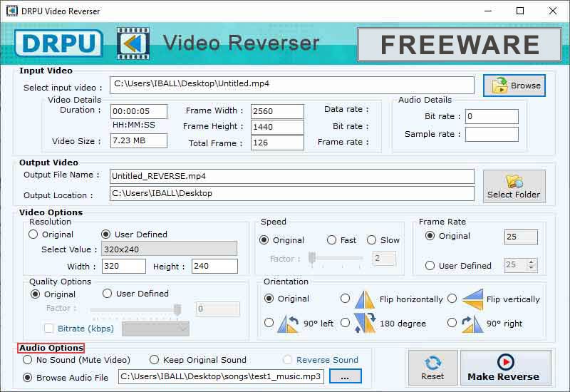Click the Output File Name field
The image size is (570, 392).
coord(292,176)
